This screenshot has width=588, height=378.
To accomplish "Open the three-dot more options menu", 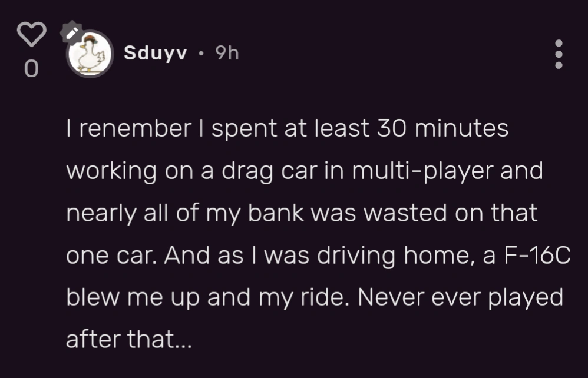I will pos(559,54).
